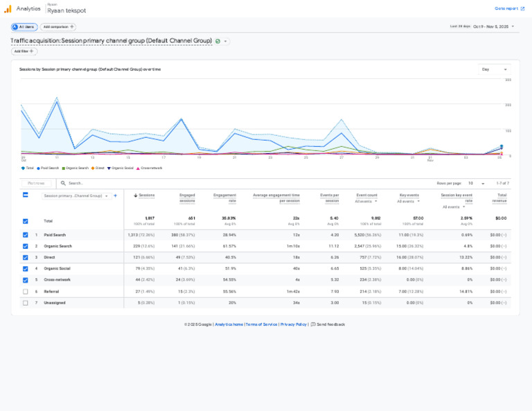Click the Sessions sort arrow icon
The image size is (532, 411).
[135, 195]
